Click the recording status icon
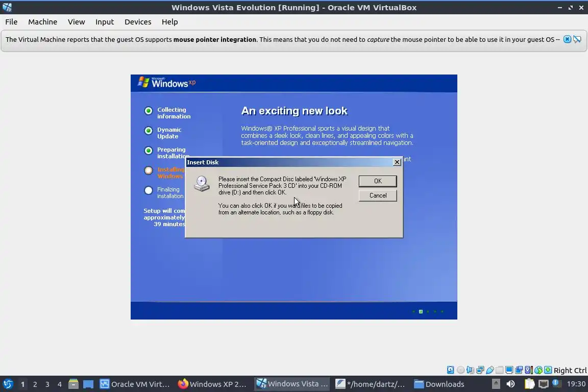The height and width of the screenshot is (392, 588). click(x=519, y=370)
